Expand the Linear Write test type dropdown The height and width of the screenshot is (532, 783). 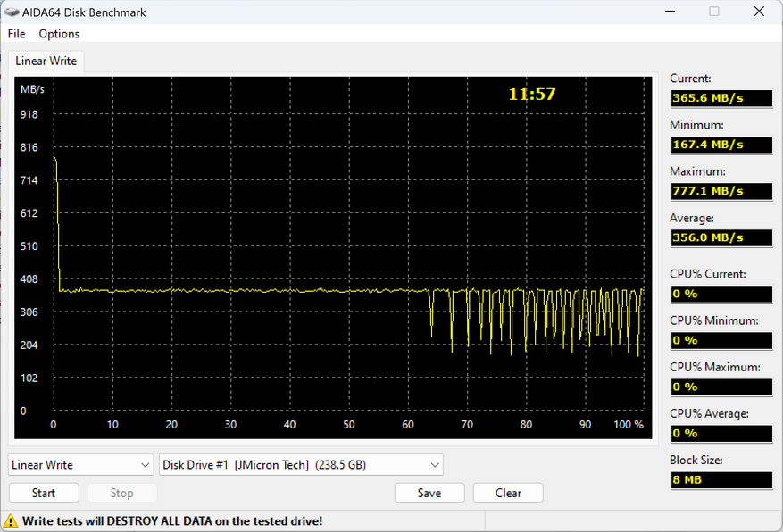click(80, 465)
